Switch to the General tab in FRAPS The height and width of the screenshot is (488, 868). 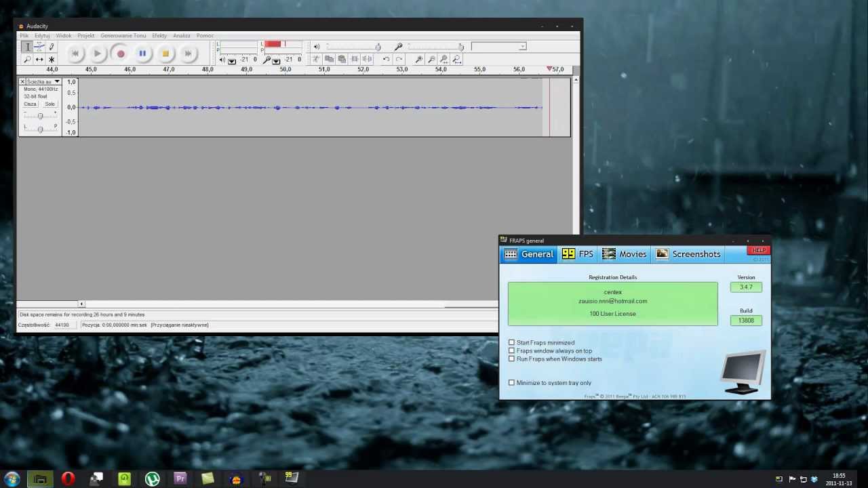(x=529, y=254)
